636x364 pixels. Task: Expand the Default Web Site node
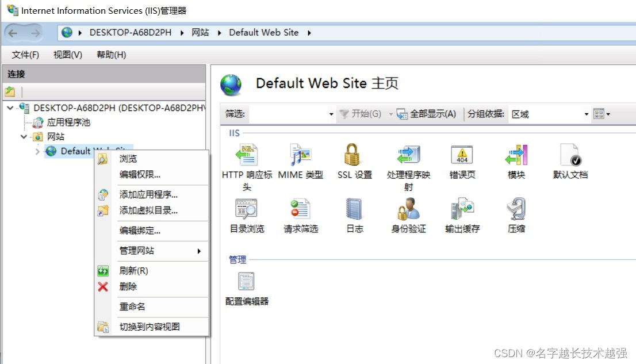[x=37, y=151]
